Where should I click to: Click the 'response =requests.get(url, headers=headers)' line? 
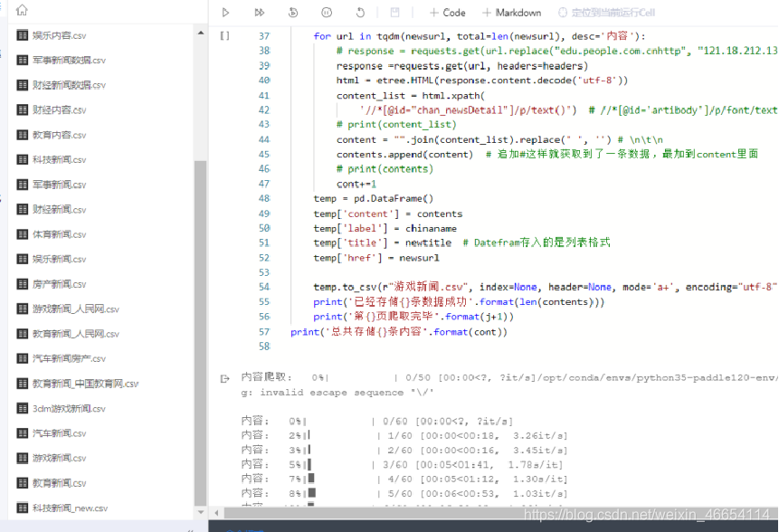462,65
